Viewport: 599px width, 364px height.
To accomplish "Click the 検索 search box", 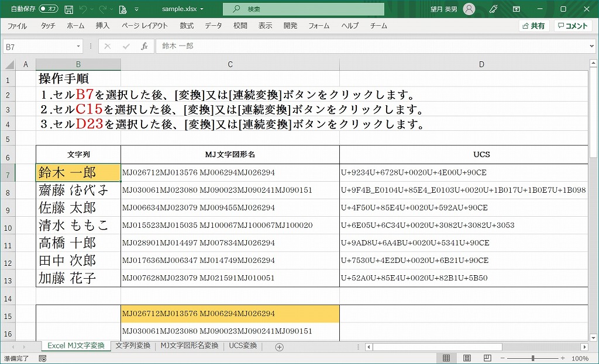I will click(304, 9).
